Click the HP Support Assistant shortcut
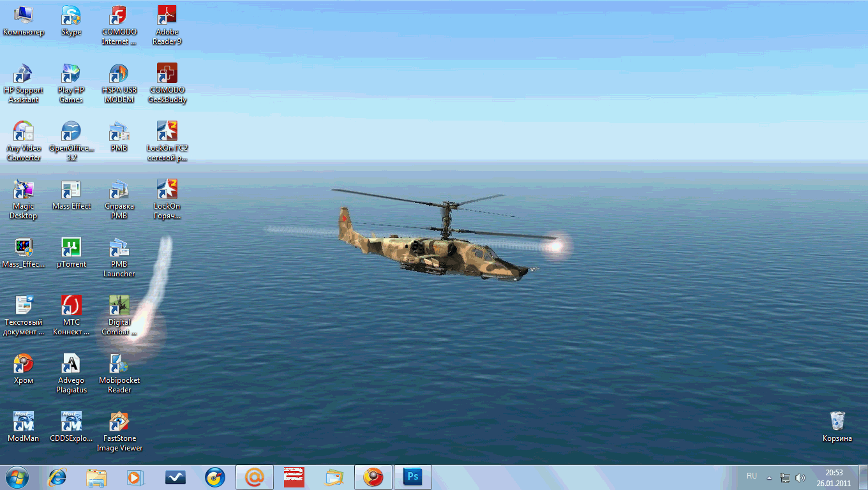This screenshot has height=490, width=868. pyautogui.click(x=24, y=84)
